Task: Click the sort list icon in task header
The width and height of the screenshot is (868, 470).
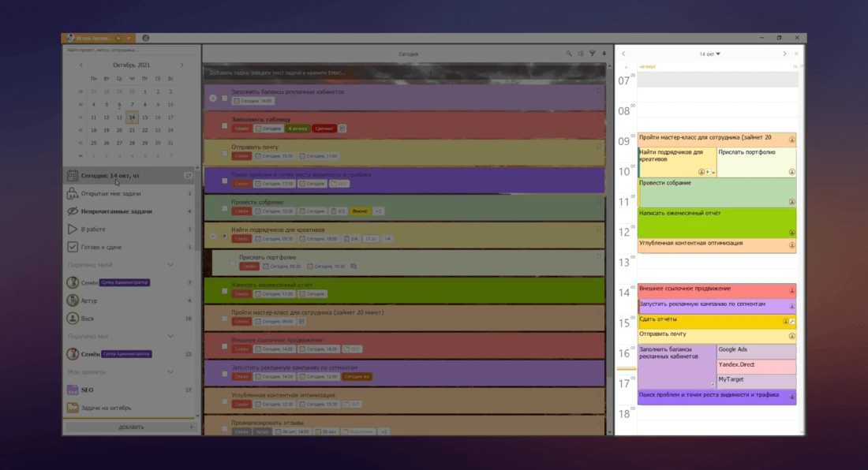Action: coord(581,54)
